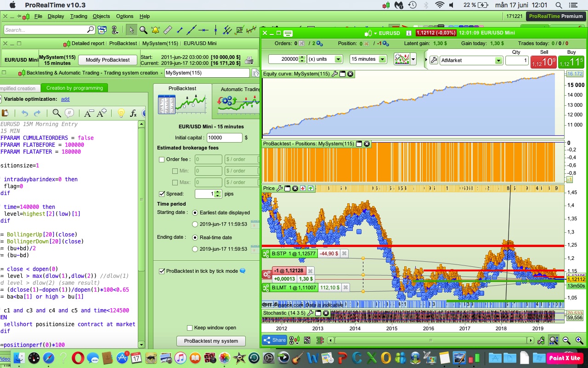Switch to Creation by programming tab
The width and height of the screenshot is (588, 368).
(74, 88)
